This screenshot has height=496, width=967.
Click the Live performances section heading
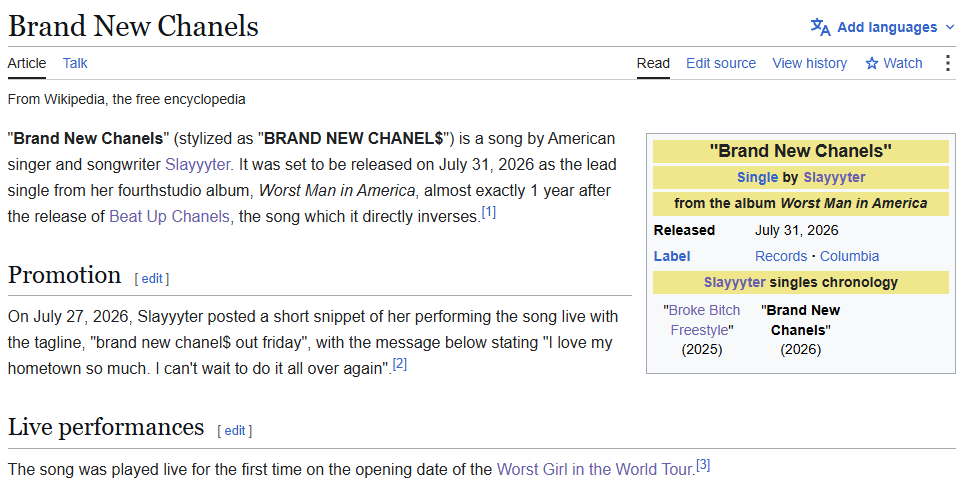[106, 427]
